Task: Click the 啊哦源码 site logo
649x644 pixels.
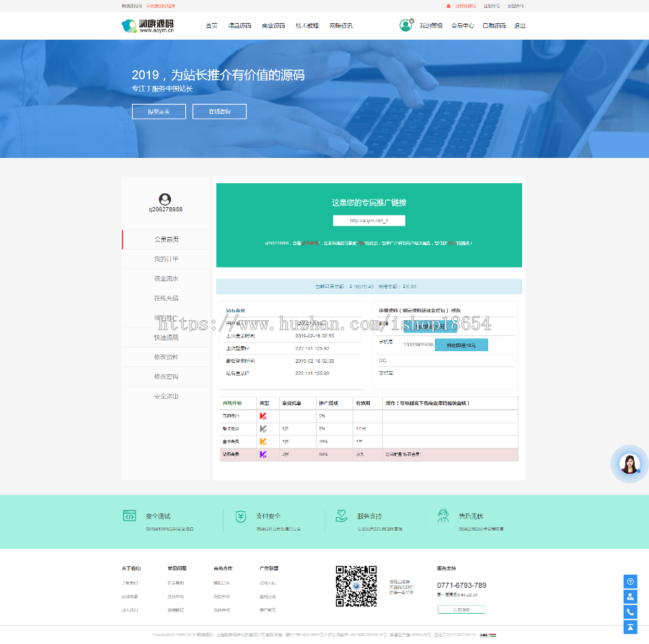Action: click(148, 26)
